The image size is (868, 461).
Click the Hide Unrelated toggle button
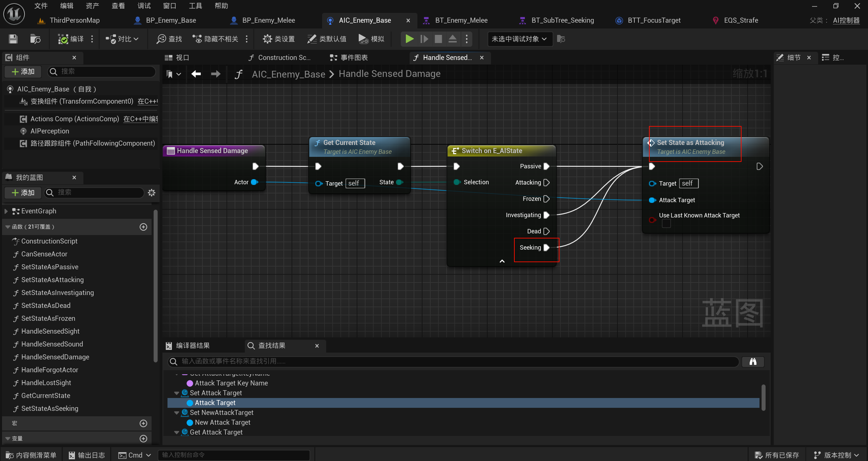216,39
